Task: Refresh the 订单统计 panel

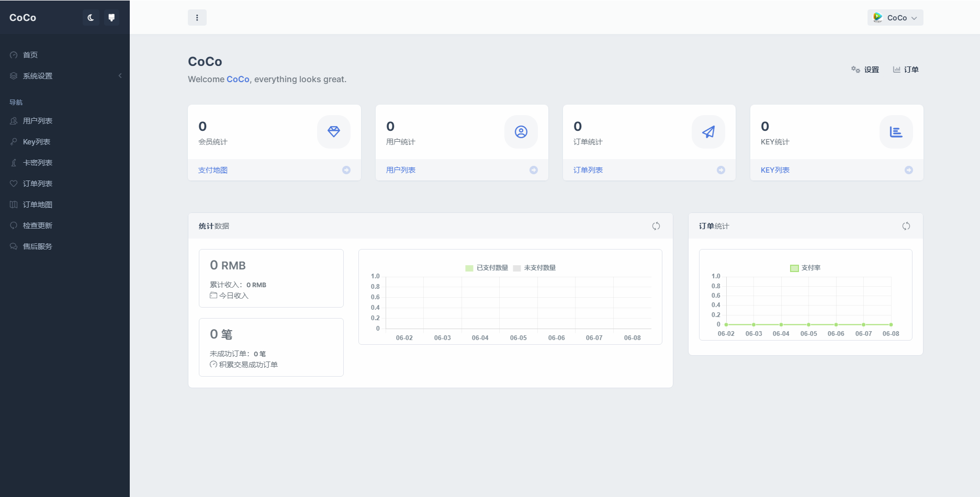Action: 906,226
